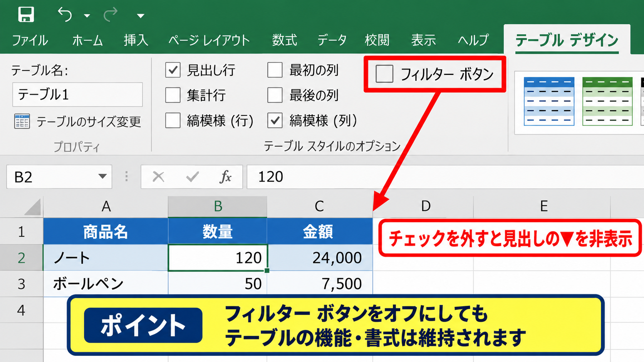The height and width of the screenshot is (362, 644).
Task: Select column A header
Action: tap(106, 207)
